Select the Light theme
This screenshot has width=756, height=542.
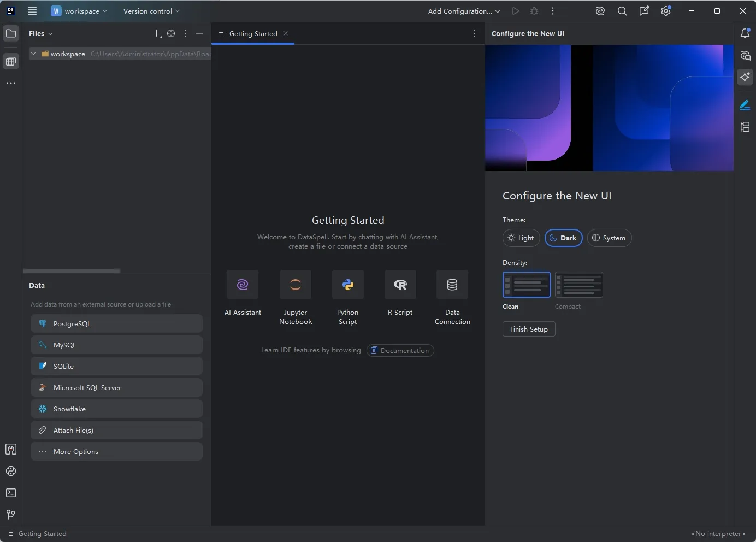point(521,238)
